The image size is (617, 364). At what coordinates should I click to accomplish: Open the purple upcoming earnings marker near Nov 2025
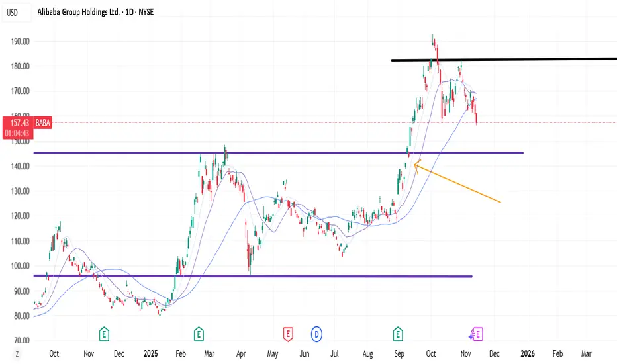coord(477,334)
